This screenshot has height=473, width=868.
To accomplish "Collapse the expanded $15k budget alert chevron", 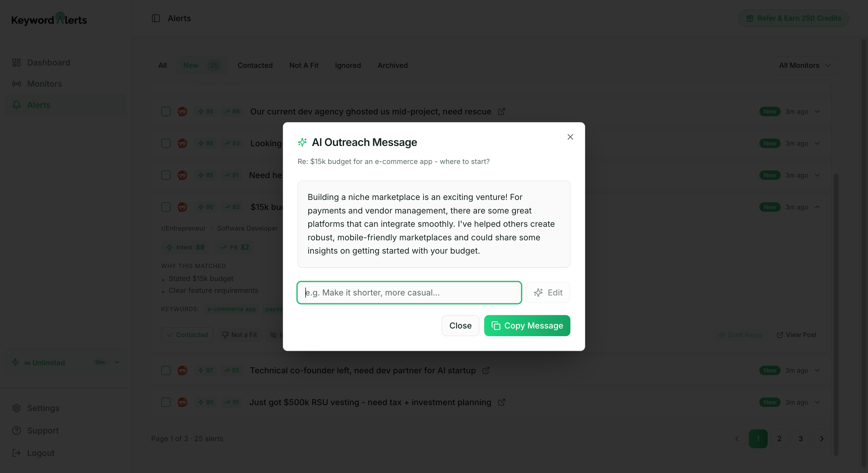I will coord(817,207).
